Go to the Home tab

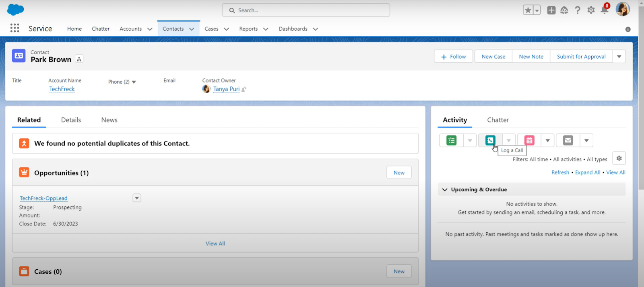pyautogui.click(x=74, y=29)
